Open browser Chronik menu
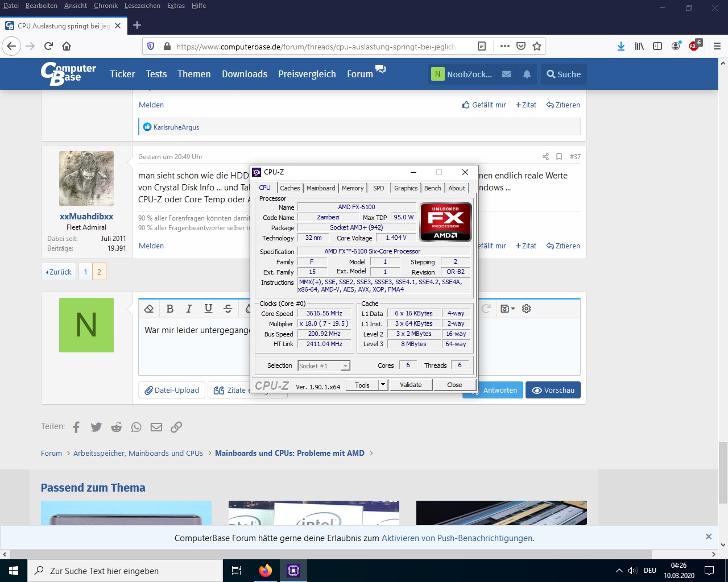The image size is (728, 582). tap(106, 6)
